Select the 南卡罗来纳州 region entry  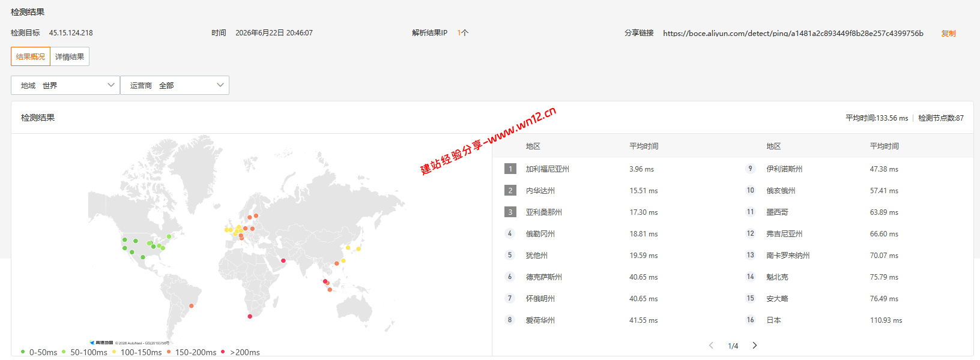point(788,256)
